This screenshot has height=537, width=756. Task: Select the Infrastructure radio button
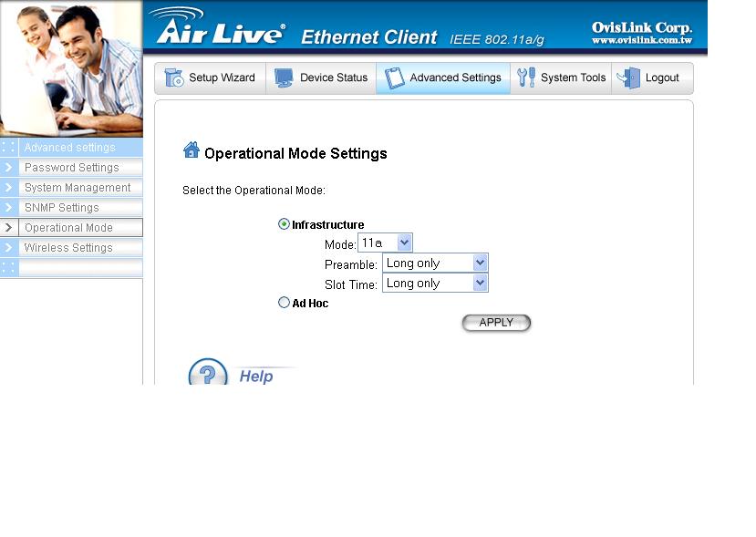pyautogui.click(x=284, y=224)
